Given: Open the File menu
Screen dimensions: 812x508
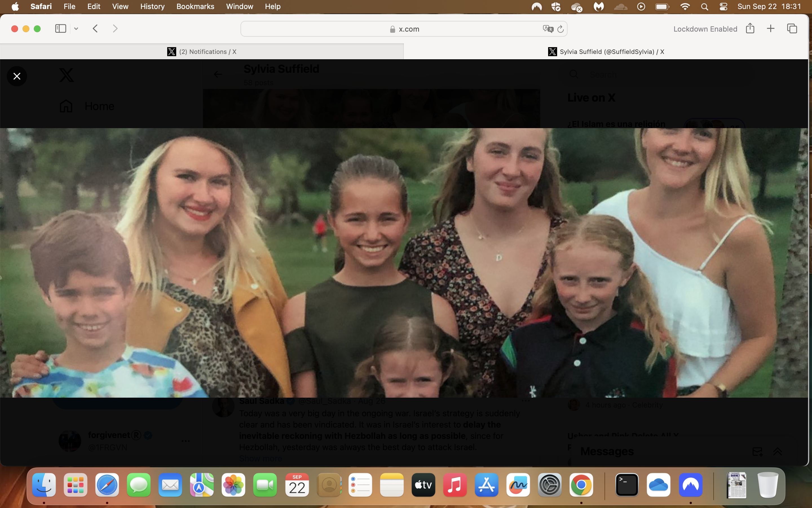Looking at the screenshot, I should (x=69, y=6).
